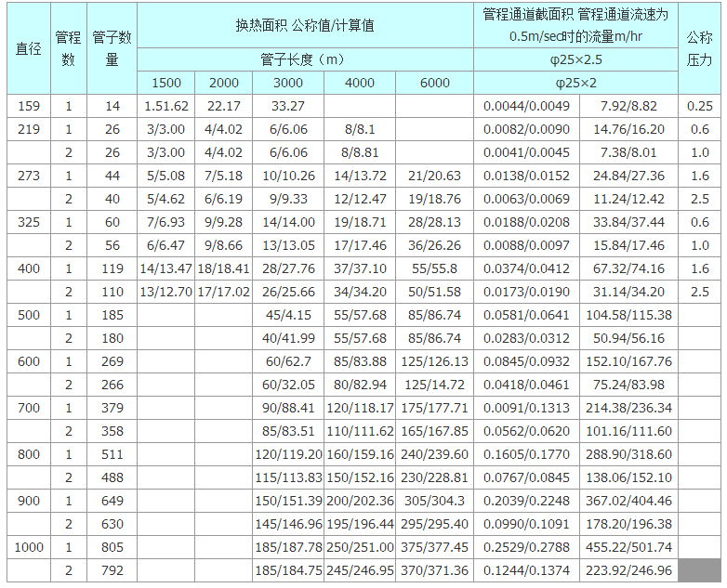The image size is (727, 588).
Task: Select the 换热面积 公称值/计算值 header
Action: (304, 26)
